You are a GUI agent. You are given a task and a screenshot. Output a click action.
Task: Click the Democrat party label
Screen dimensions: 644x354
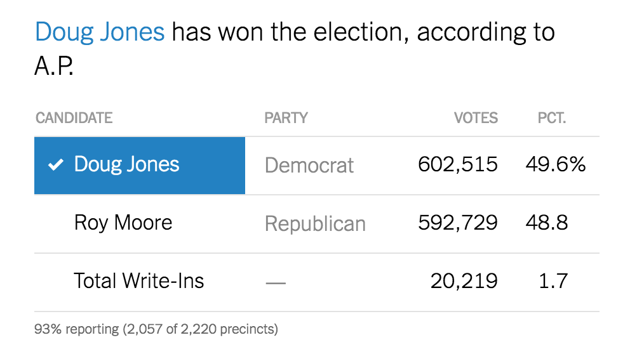click(309, 166)
